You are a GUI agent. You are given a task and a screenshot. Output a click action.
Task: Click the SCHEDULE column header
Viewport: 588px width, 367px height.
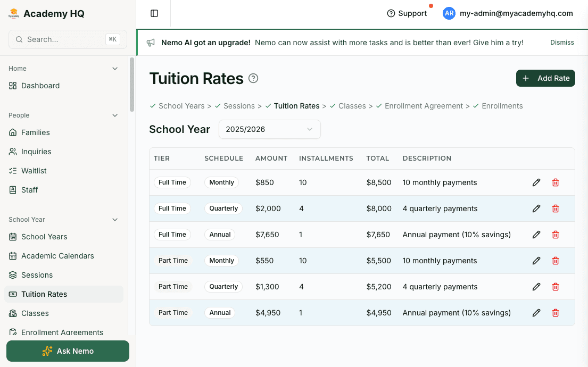tap(224, 159)
